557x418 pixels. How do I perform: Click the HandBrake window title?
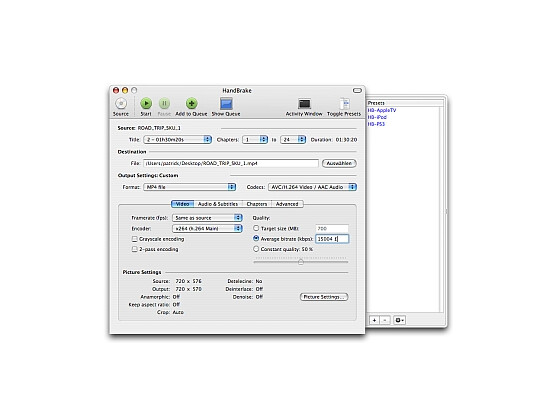click(x=237, y=91)
